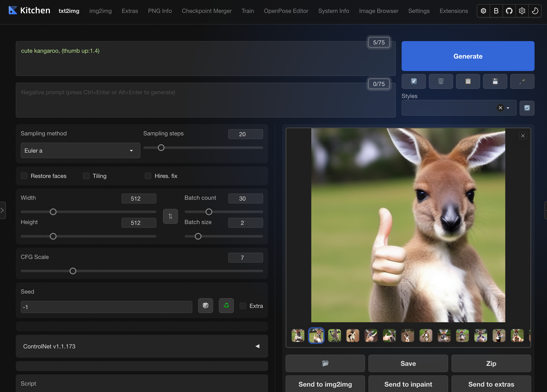Viewport: 547px width, 392px height.
Task: Open the System Info tab
Action: [334, 11]
